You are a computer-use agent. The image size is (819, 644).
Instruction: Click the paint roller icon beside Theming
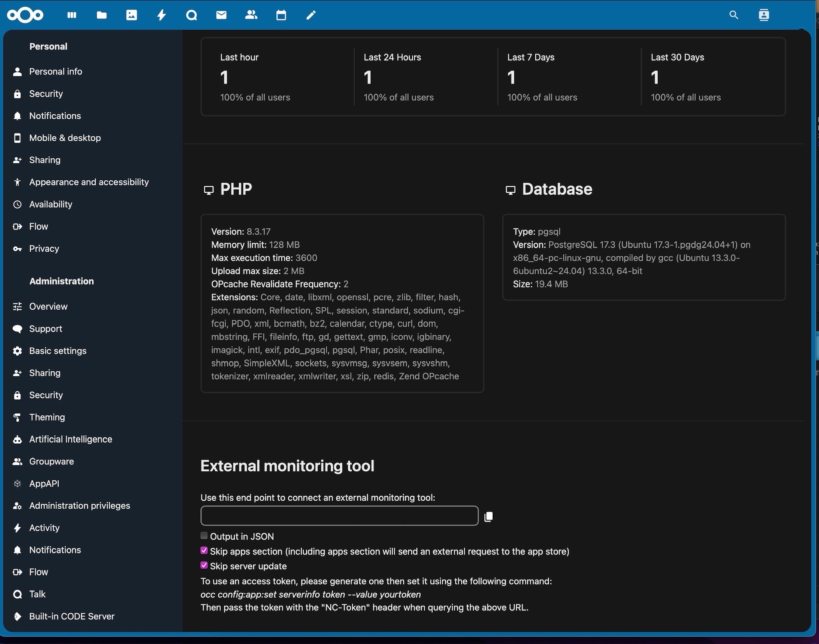point(17,417)
